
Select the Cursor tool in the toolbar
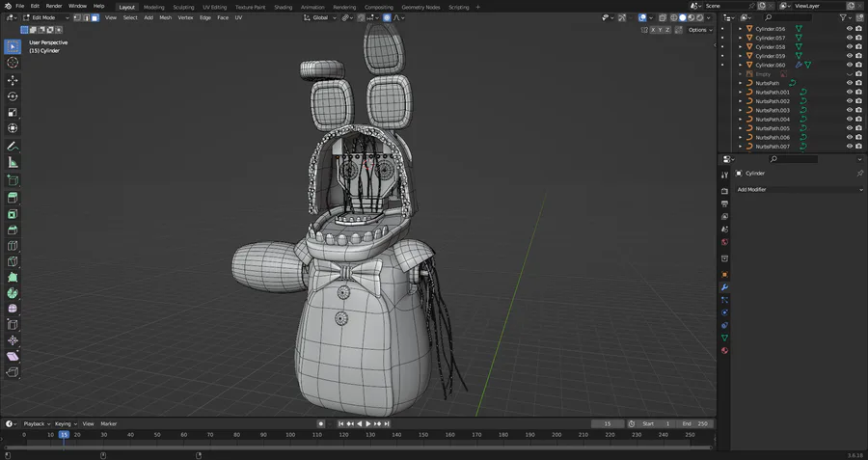click(13, 63)
